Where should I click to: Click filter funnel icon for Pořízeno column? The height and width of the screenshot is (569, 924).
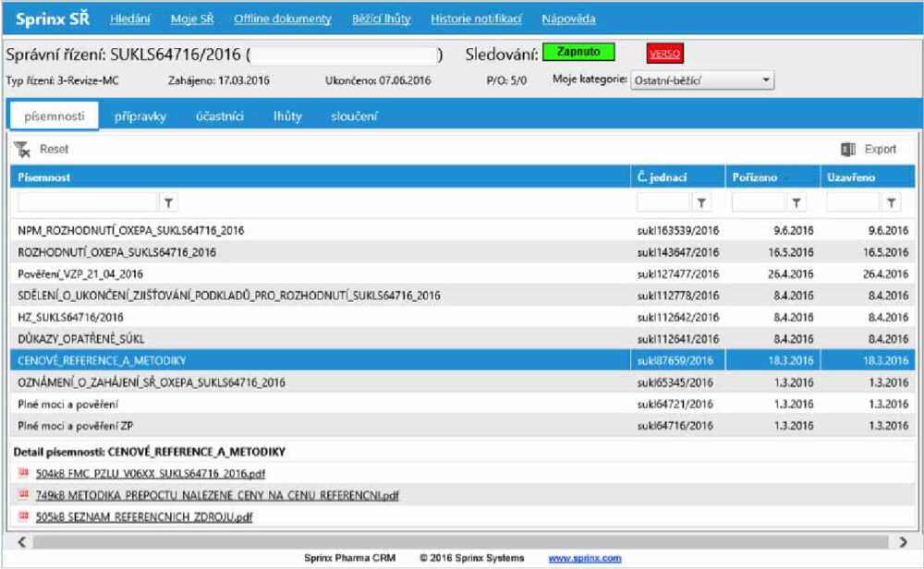click(x=796, y=202)
